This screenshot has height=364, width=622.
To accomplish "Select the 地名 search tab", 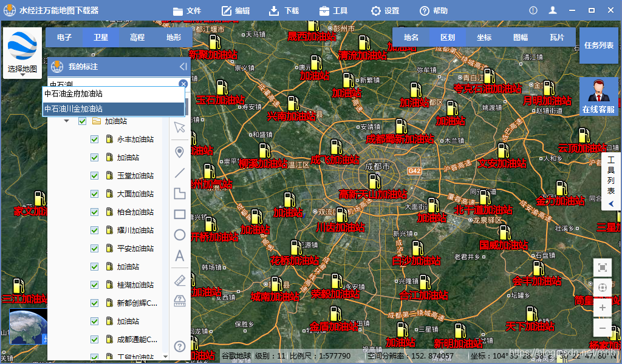I will click(411, 37).
